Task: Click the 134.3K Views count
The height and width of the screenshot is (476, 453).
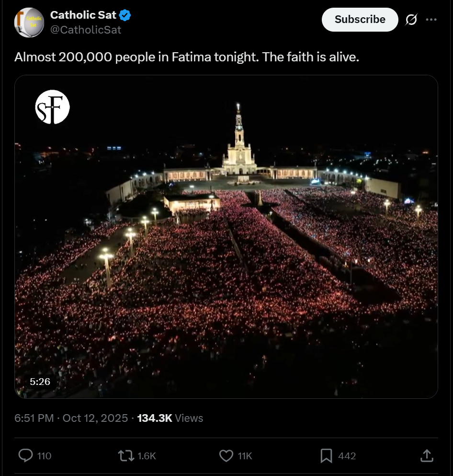Action: [x=170, y=418]
